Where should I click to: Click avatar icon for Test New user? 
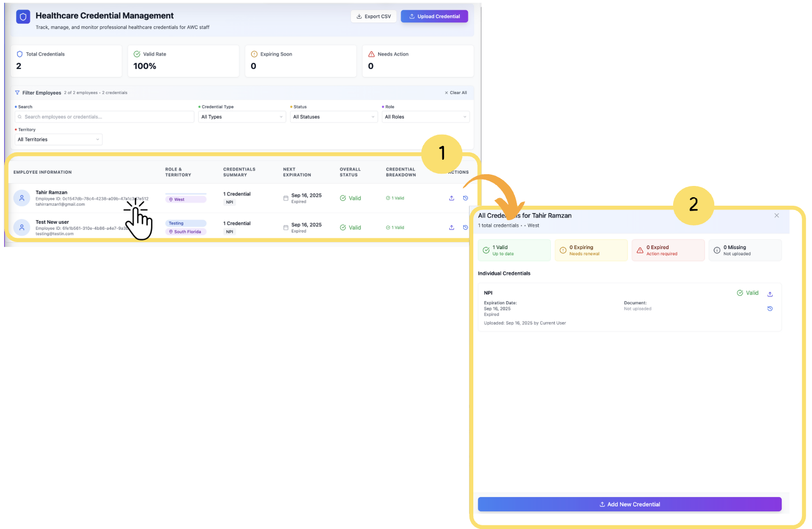tap(22, 227)
